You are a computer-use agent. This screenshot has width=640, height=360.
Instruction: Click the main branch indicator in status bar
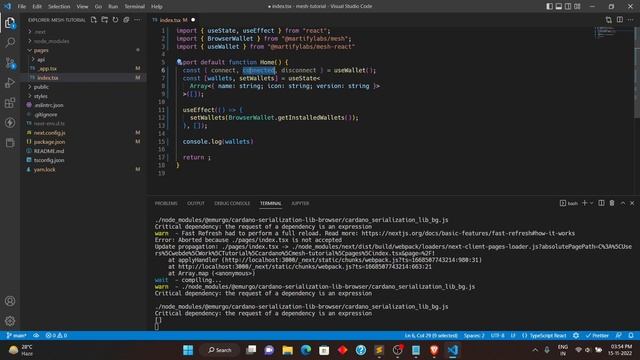(x=16, y=336)
